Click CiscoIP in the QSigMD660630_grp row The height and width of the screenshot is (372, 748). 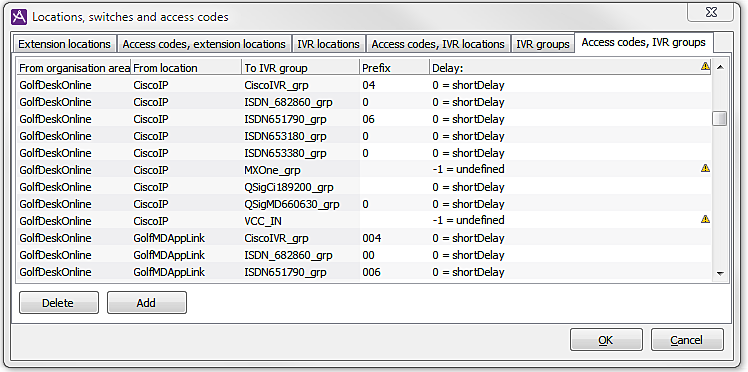[x=151, y=204]
